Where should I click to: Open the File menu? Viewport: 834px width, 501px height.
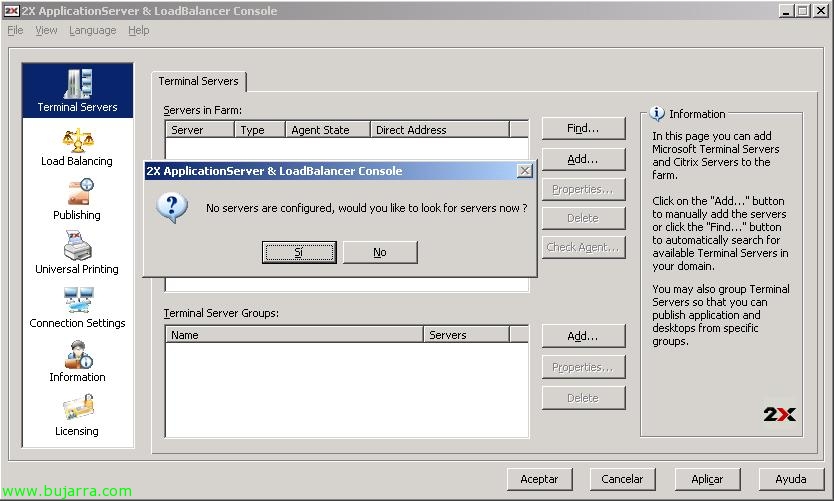point(15,30)
